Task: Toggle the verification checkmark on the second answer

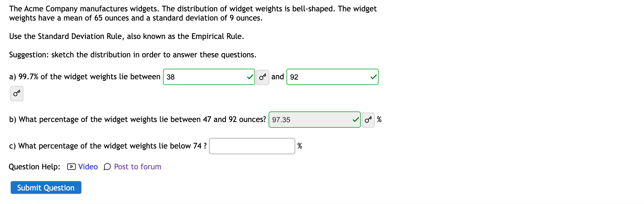Action: [373, 77]
